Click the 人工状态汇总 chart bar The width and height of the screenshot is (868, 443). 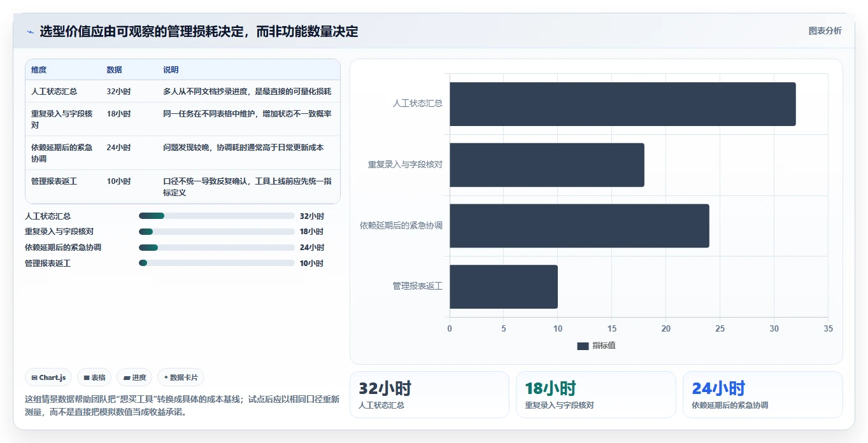pos(622,104)
